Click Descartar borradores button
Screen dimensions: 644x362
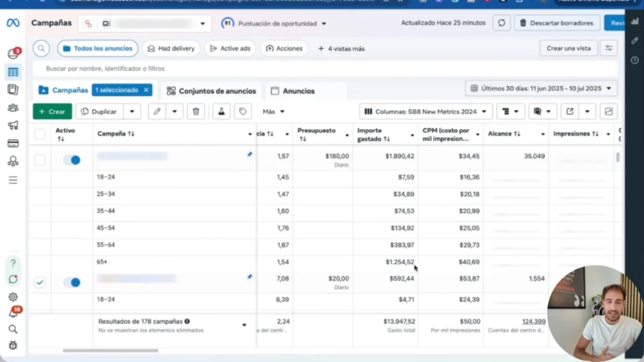tap(556, 23)
